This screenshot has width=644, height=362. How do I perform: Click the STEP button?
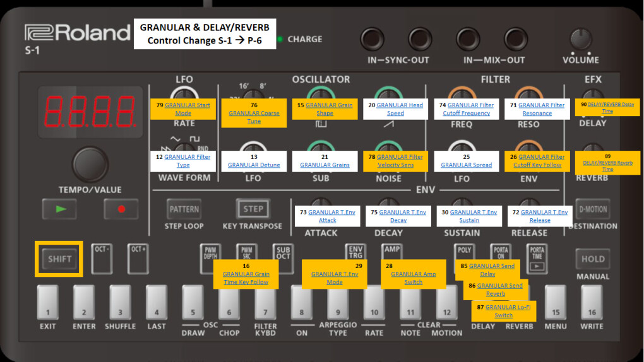[x=253, y=209]
